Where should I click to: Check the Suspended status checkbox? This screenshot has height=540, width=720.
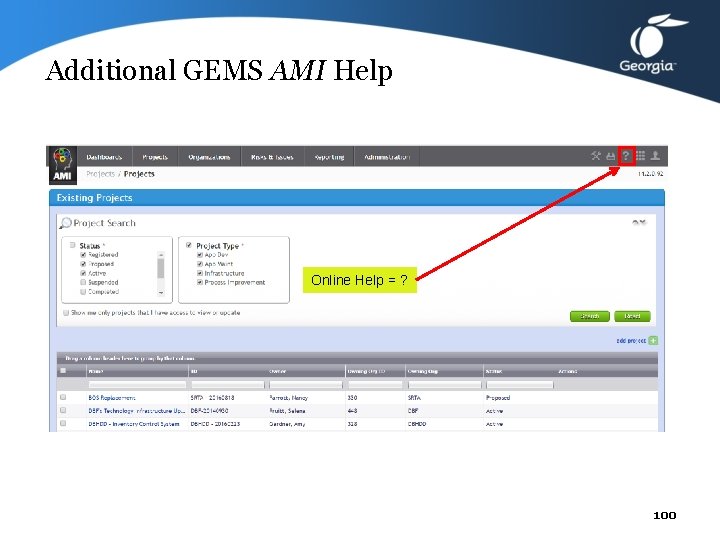click(x=83, y=282)
